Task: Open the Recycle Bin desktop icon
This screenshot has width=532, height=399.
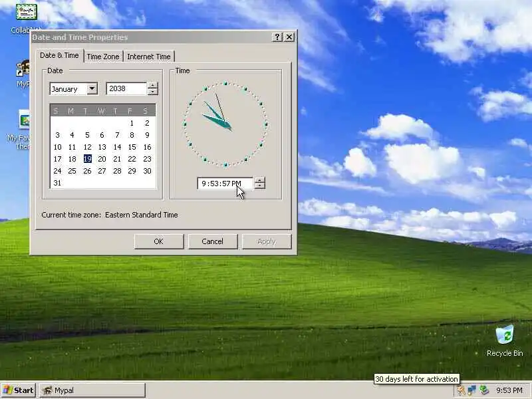Action: point(505,340)
